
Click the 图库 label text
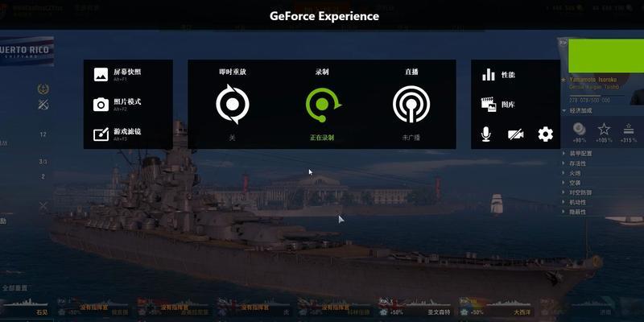pos(508,105)
